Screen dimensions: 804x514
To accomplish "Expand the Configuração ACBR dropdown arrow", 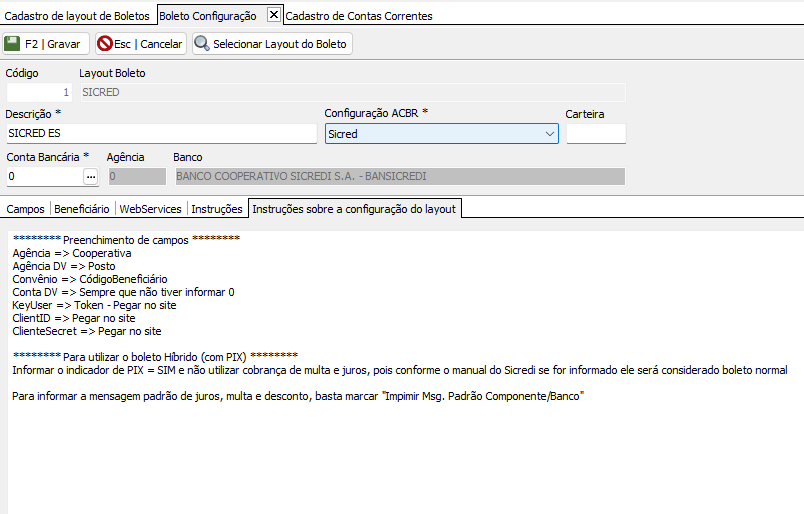I will point(550,134).
